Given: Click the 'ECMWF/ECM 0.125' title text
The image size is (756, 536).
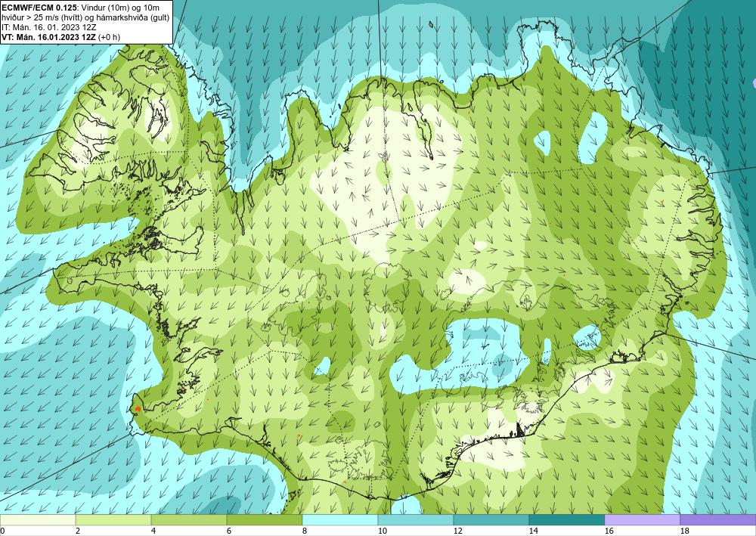Looking at the screenshot, I should 39,8.
